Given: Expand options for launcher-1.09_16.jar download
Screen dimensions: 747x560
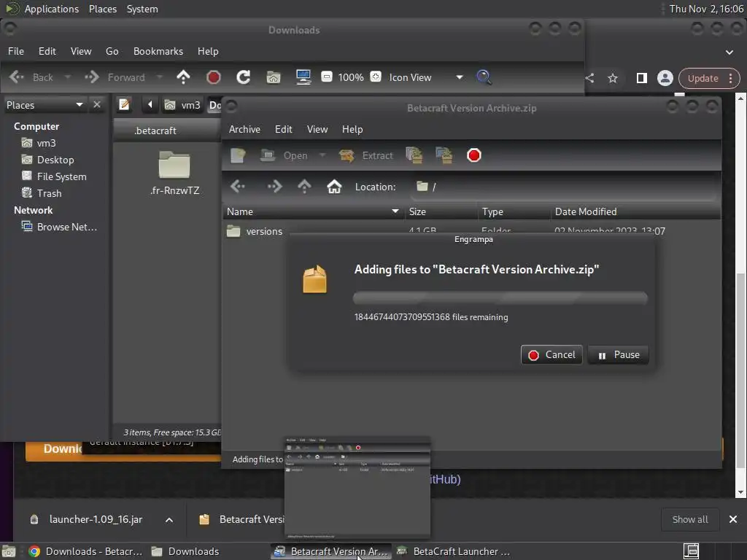Looking at the screenshot, I should click(169, 519).
